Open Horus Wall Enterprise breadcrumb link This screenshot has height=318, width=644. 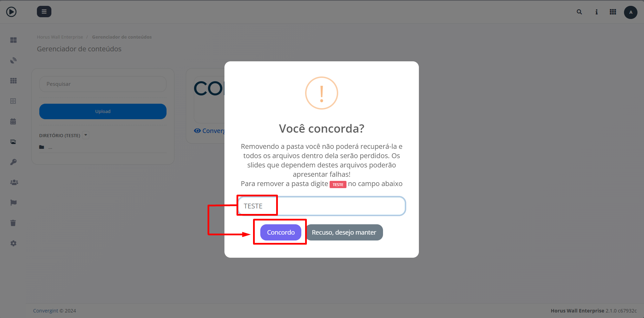point(60,37)
